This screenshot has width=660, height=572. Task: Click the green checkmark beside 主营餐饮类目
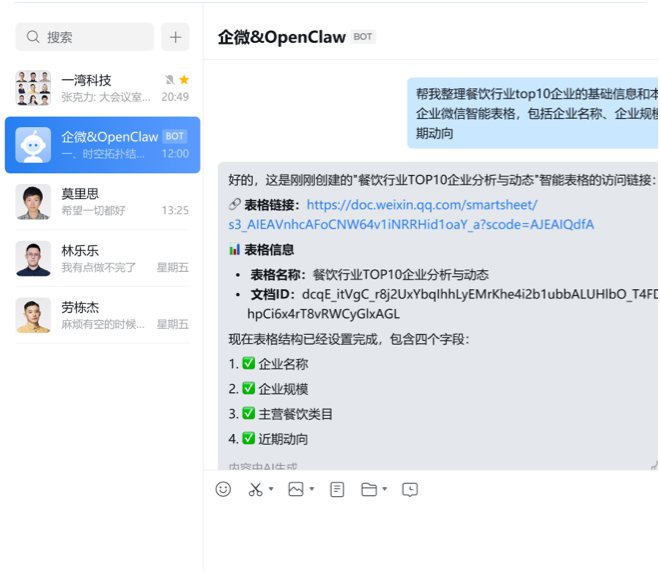coord(249,413)
